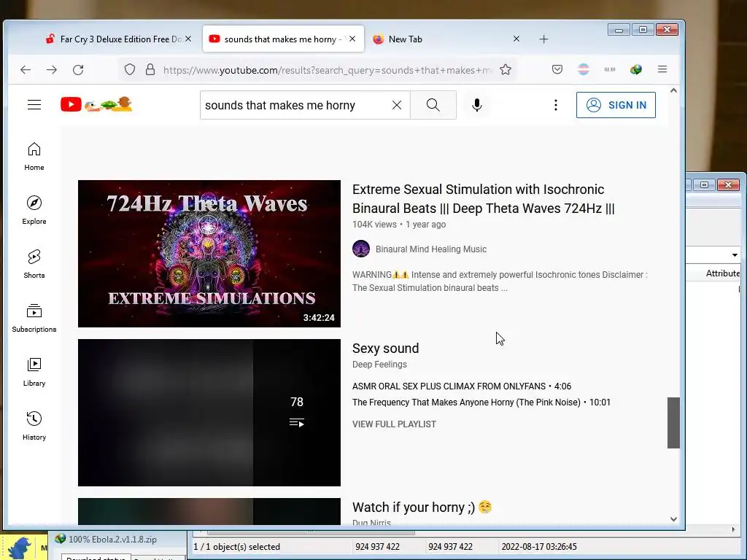The height and width of the screenshot is (560, 747).
Task: Click the page vertical scrollbar thumb
Action: tap(673, 423)
